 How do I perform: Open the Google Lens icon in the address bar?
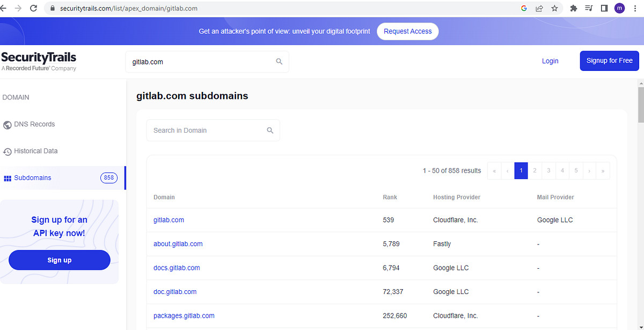tap(524, 9)
